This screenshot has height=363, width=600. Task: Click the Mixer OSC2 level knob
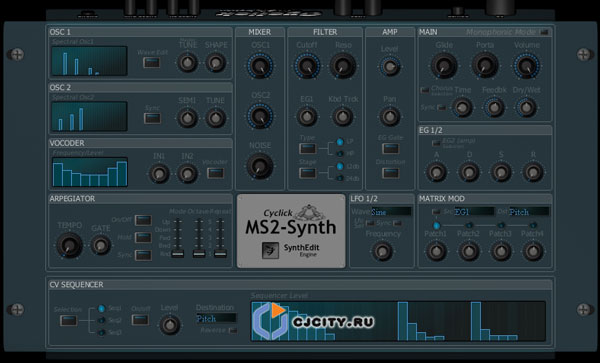click(x=260, y=116)
